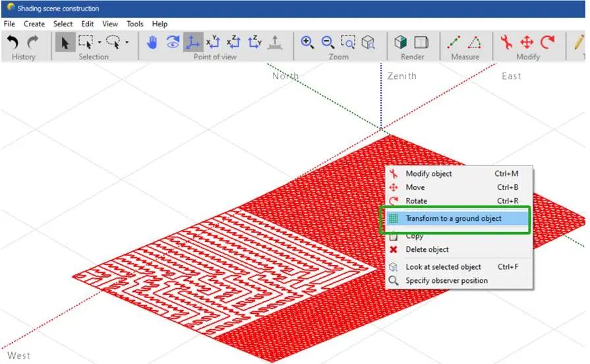The image size is (590, 364).
Task: Click the zoom out magnifier
Action: pyautogui.click(x=328, y=42)
